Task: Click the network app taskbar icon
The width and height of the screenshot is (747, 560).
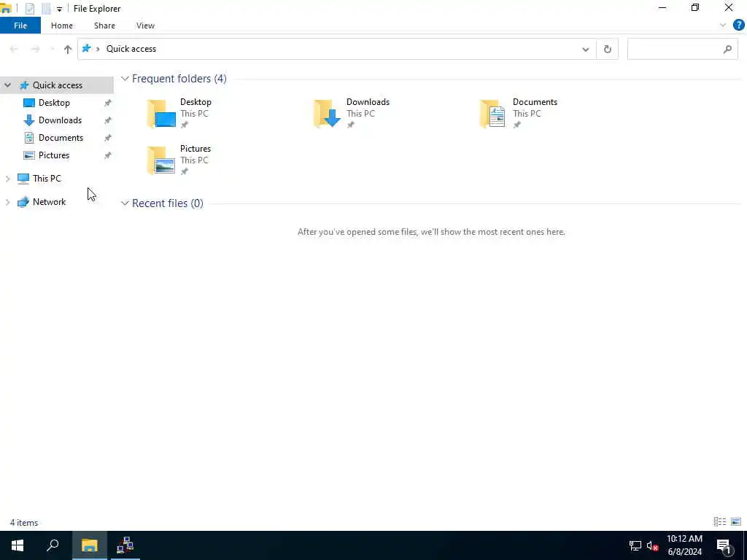Action: (x=125, y=545)
